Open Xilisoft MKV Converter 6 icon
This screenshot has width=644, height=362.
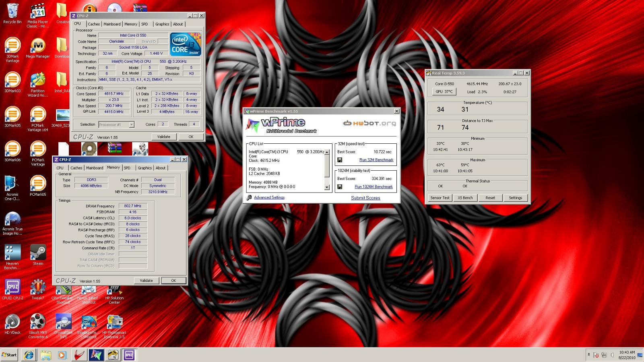(37, 326)
